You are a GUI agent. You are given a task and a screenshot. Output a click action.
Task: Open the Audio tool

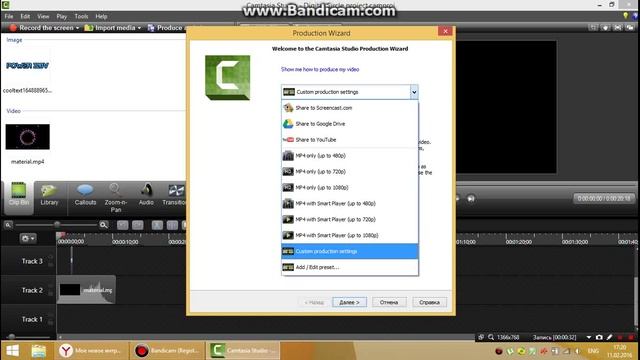pyautogui.click(x=146, y=195)
